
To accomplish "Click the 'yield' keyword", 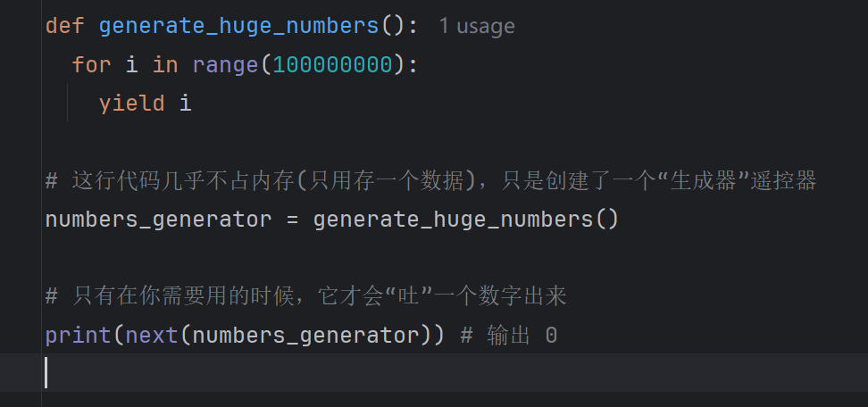I will click(132, 104).
